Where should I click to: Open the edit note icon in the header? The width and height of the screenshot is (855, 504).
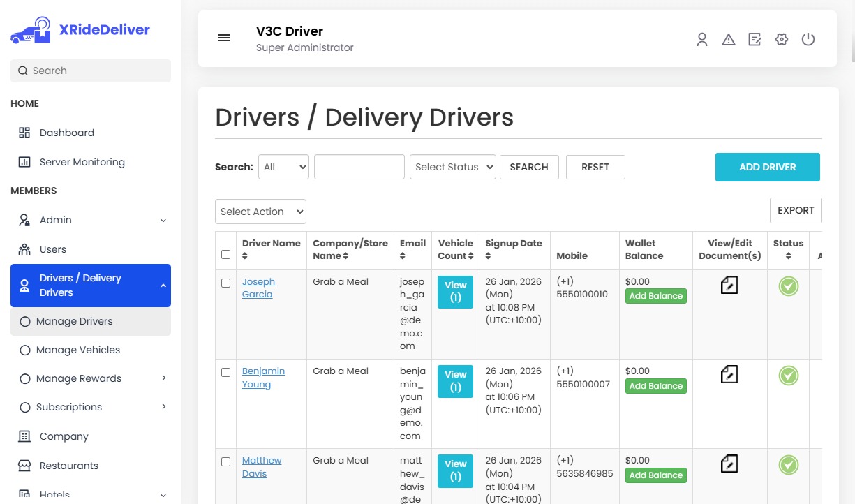754,40
